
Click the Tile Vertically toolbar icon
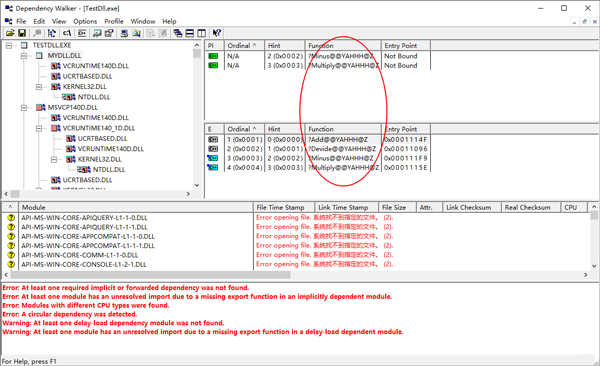point(201,33)
